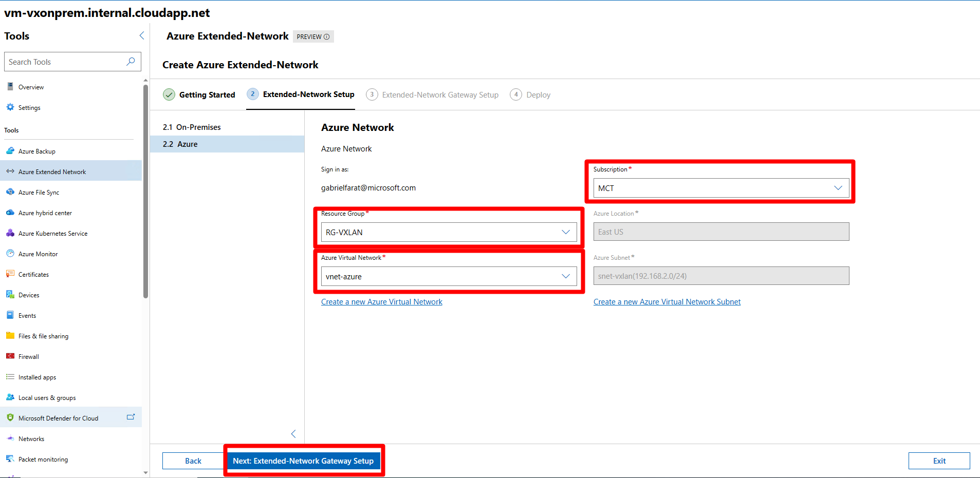Open Azure Monitor
This screenshot has width=980, height=478.
tap(36, 254)
